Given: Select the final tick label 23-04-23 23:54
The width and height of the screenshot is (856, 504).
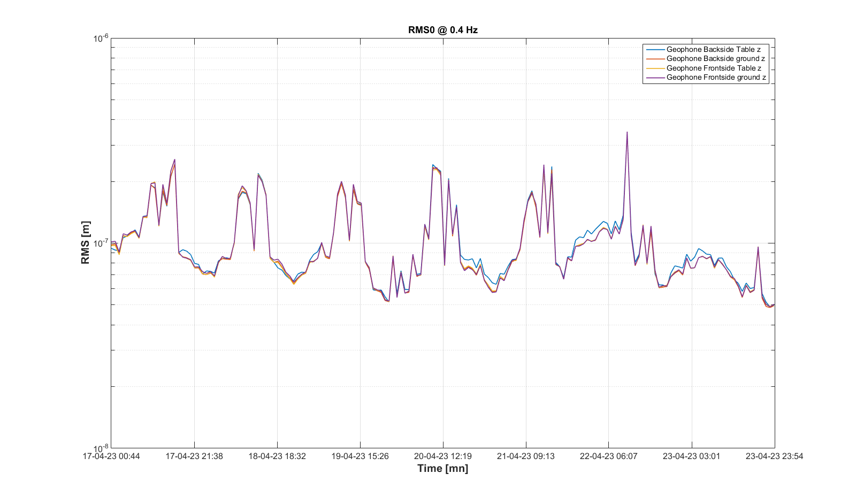Looking at the screenshot, I should (x=774, y=456).
